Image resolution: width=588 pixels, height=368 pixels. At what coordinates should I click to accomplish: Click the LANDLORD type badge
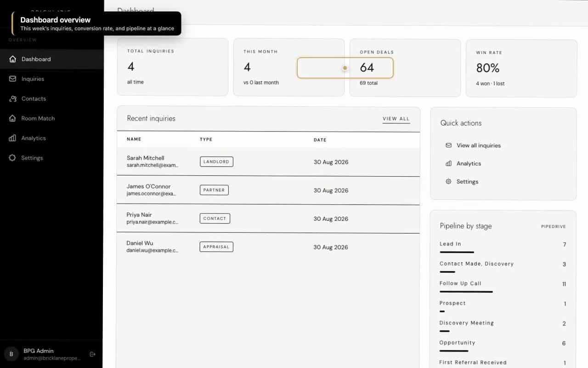pyautogui.click(x=216, y=162)
